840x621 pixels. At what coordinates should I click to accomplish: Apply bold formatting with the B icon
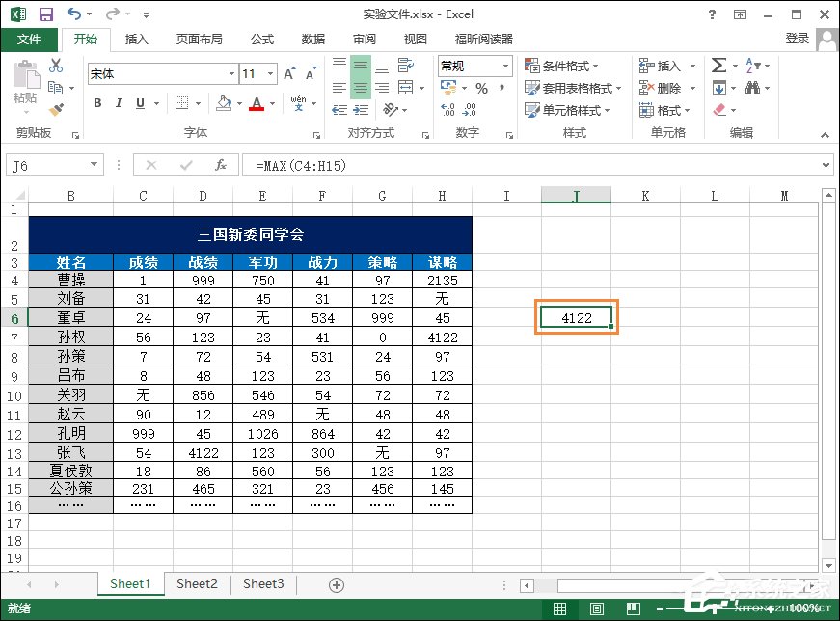tap(97, 102)
